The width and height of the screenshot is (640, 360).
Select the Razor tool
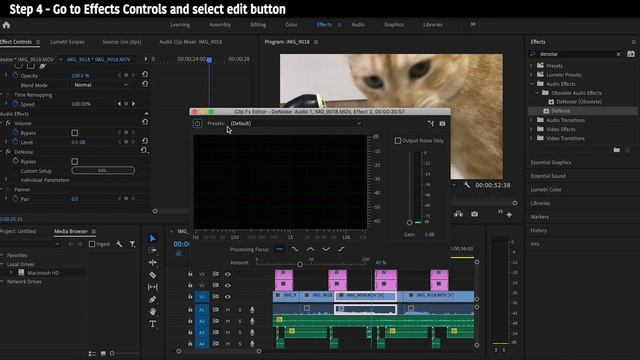pyautogui.click(x=153, y=275)
